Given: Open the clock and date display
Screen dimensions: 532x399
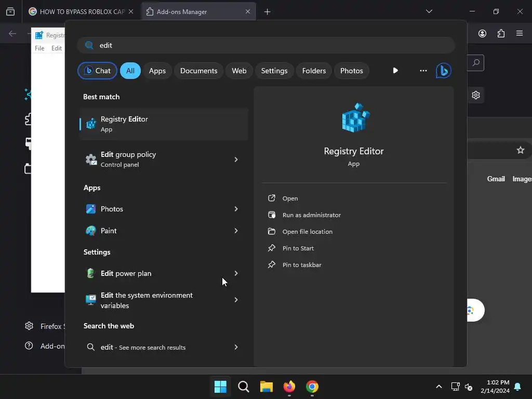Looking at the screenshot, I should click(x=495, y=387).
